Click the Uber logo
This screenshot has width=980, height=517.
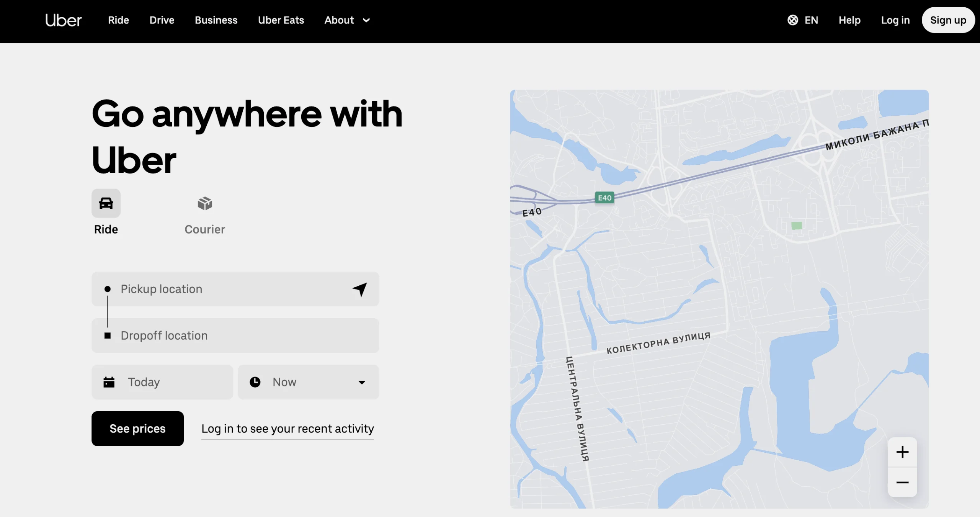[63, 20]
